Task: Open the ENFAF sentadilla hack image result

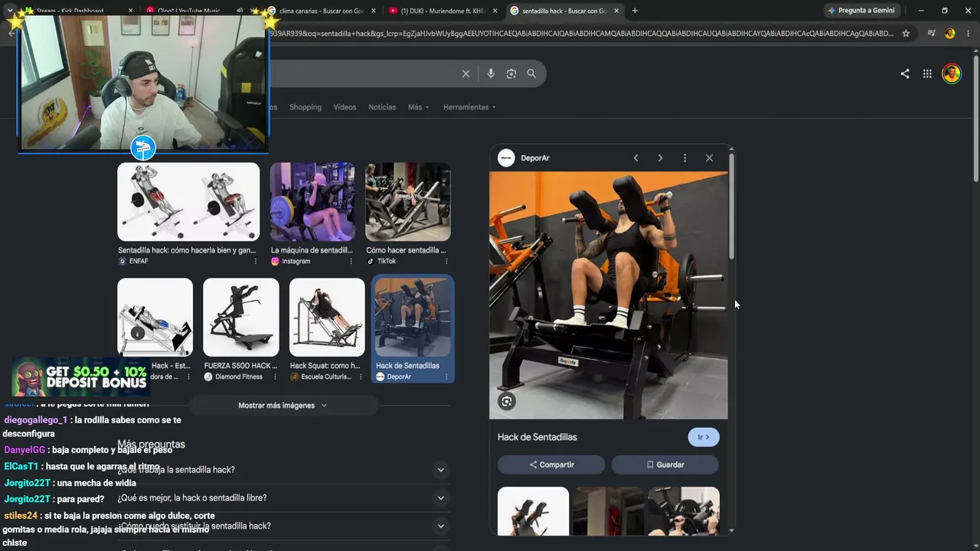Action: click(x=188, y=202)
